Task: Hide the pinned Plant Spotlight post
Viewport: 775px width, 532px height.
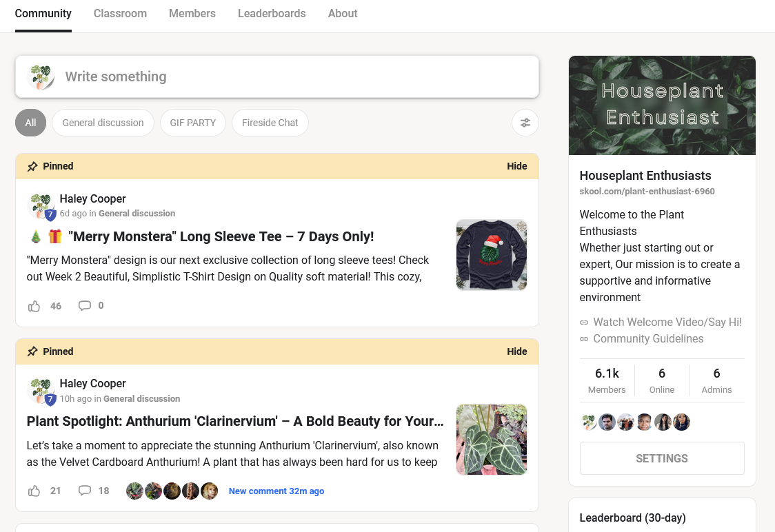Action: [516, 351]
